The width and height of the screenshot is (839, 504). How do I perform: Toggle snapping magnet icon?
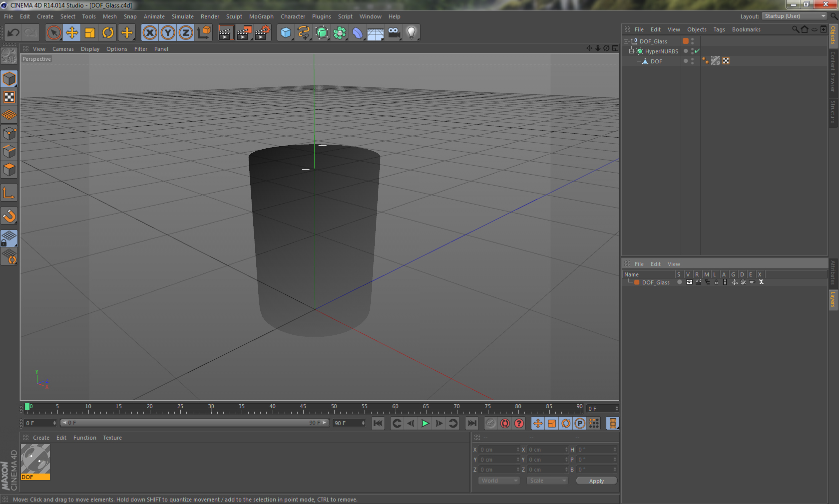(9, 216)
